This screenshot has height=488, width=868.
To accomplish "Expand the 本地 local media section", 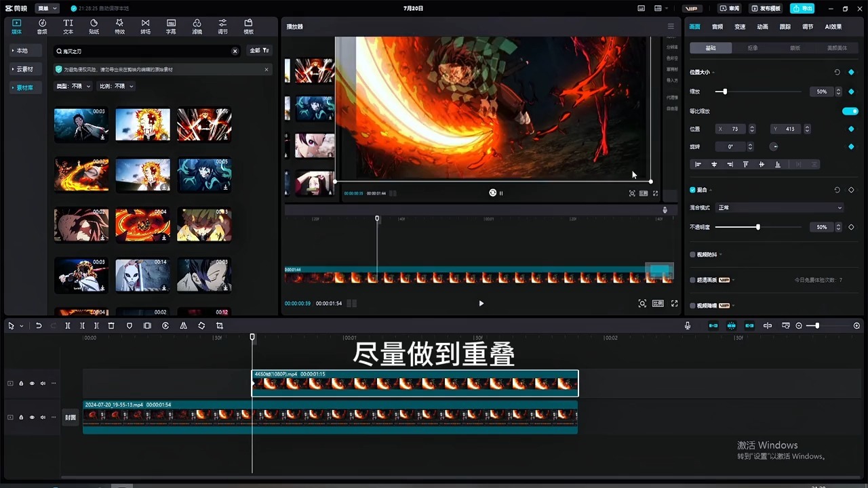I will tap(26, 51).
